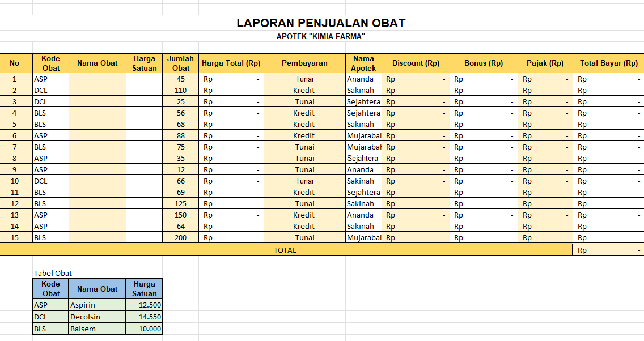This screenshot has height=341, width=644.
Task: Click the Pembayaran column header
Action: 304,63
